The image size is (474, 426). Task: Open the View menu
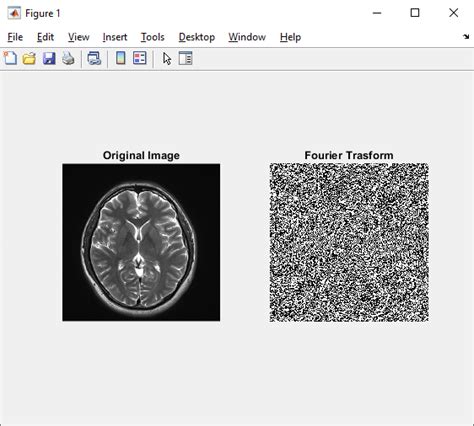tap(79, 37)
